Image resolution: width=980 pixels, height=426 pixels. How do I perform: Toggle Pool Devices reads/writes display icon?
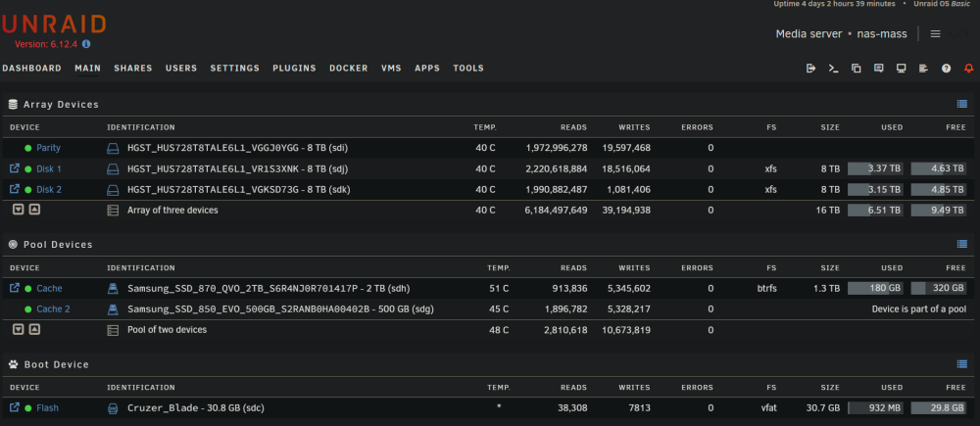point(962,244)
